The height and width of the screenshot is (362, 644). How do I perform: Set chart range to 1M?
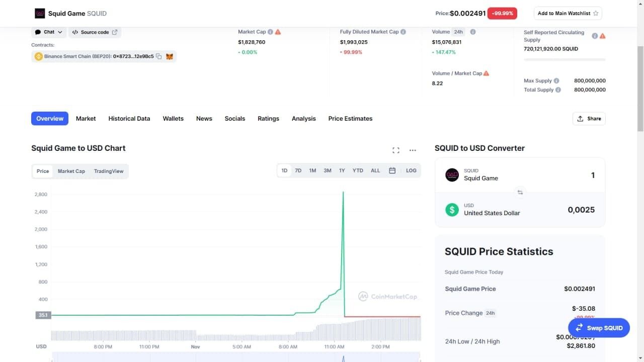(x=312, y=171)
